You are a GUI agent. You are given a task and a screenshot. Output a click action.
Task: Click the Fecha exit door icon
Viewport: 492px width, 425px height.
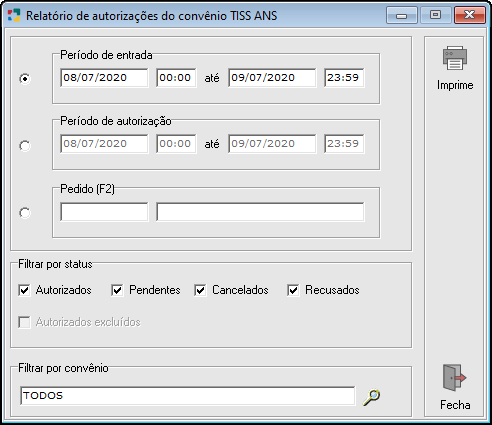coord(454,378)
